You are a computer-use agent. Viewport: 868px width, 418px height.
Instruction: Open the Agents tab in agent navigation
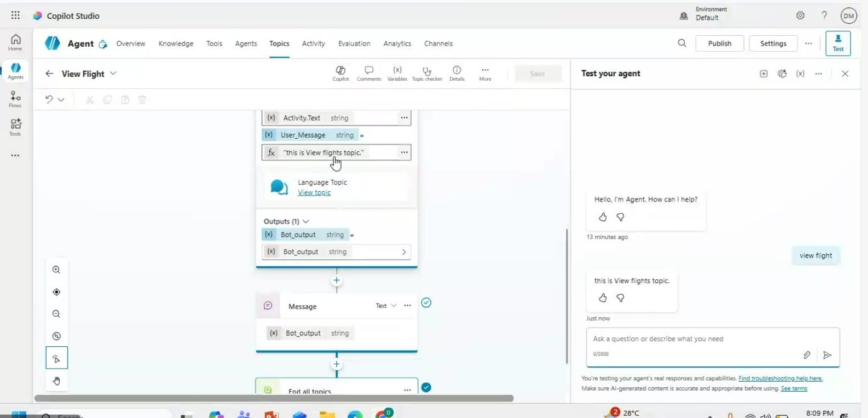click(246, 43)
